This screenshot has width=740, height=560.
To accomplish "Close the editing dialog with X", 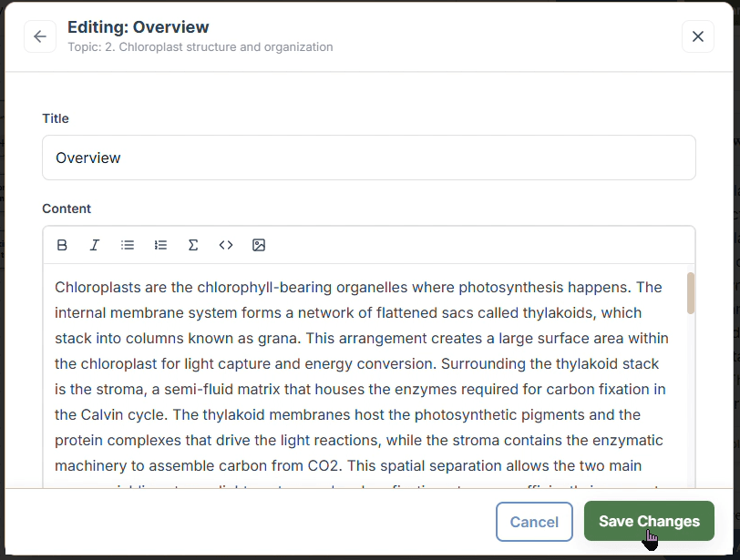I will point(698,36).
